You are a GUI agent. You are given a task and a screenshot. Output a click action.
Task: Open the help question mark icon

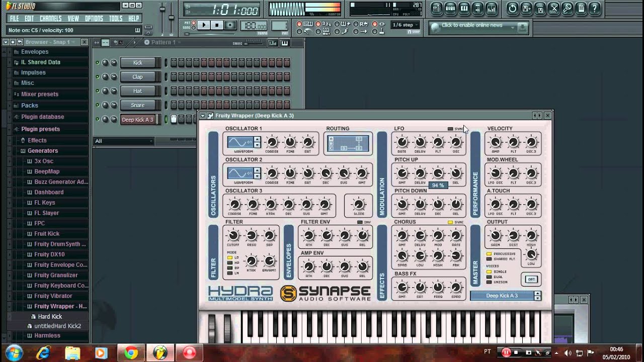[595, 8]
